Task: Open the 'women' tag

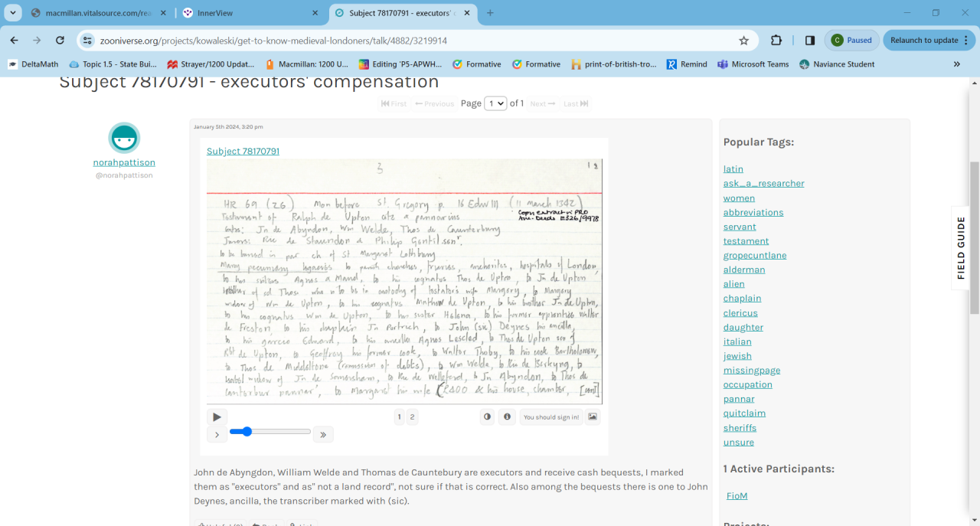Action: tap(739, 198)
